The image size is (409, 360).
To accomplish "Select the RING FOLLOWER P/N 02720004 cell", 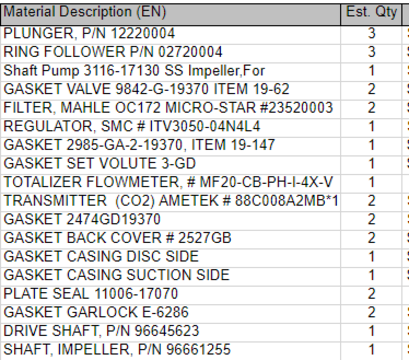I will pyautogui.click(x=171, y=53).
